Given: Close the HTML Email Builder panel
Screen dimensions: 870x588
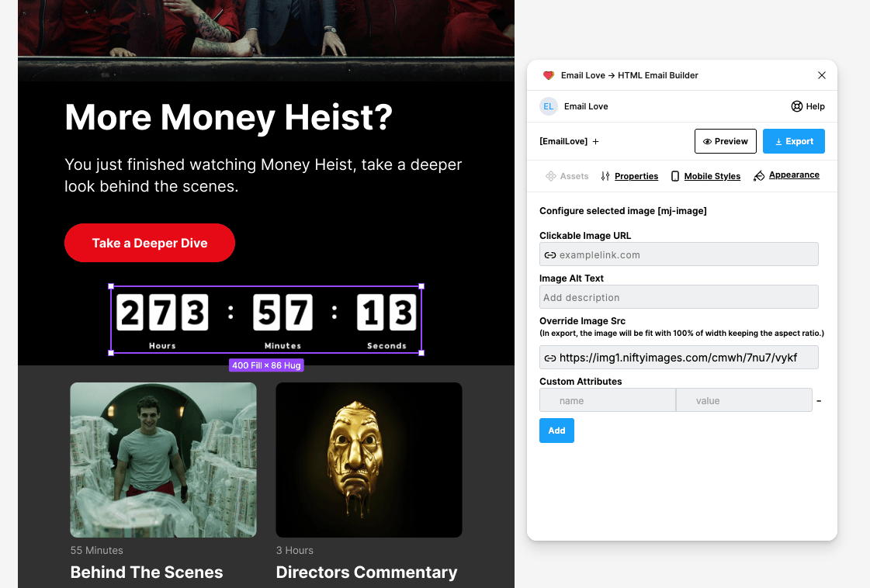Looking at the screenshot, I should pos(822,75).
